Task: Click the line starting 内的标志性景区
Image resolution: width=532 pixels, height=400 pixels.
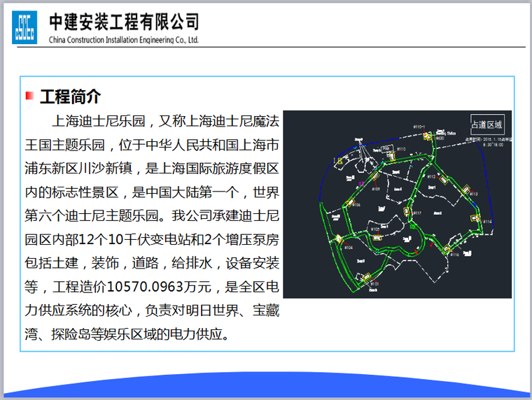Action: (152, 192)
